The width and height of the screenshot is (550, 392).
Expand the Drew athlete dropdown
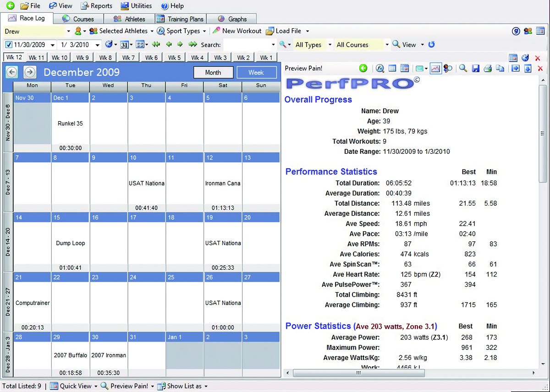pos(68,31)
